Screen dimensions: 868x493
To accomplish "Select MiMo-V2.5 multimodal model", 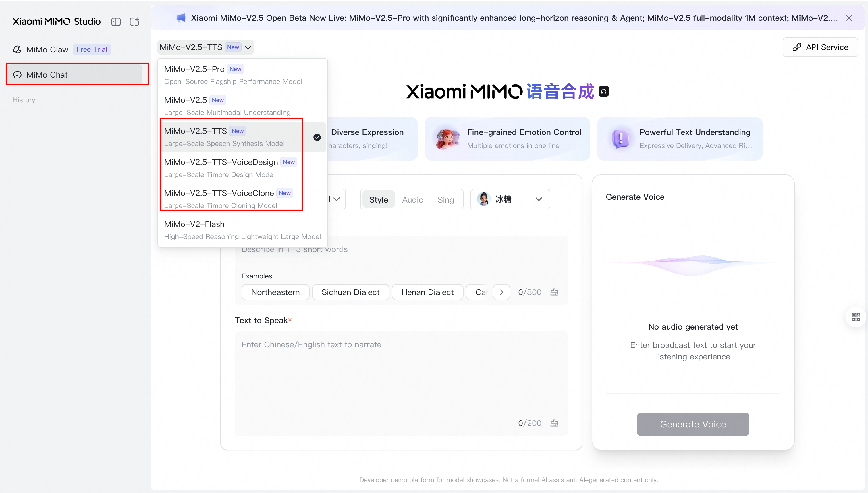I will pos(242,106).
